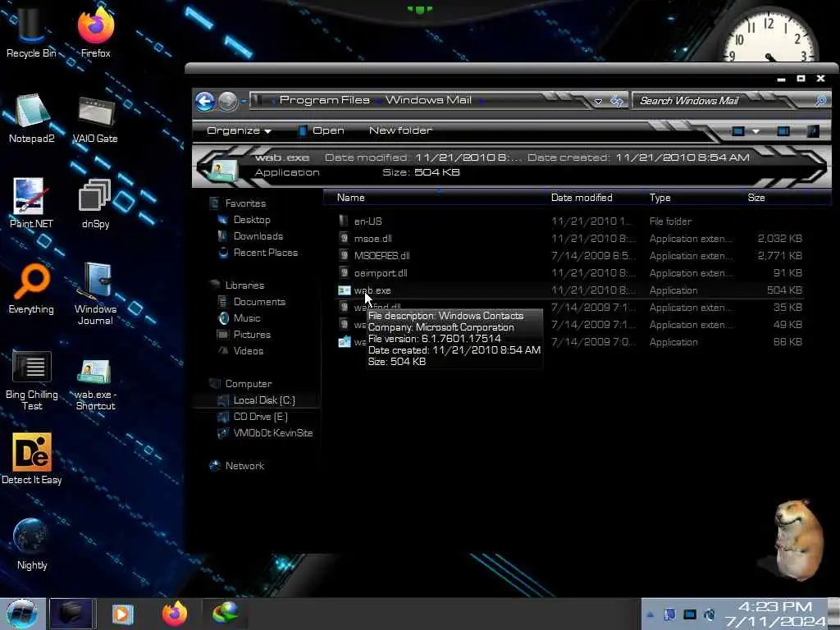The width and height of the screenshot is (840, 630).
Task: Open Recent Places in Favorites
Action: click(x=266, y=253)
